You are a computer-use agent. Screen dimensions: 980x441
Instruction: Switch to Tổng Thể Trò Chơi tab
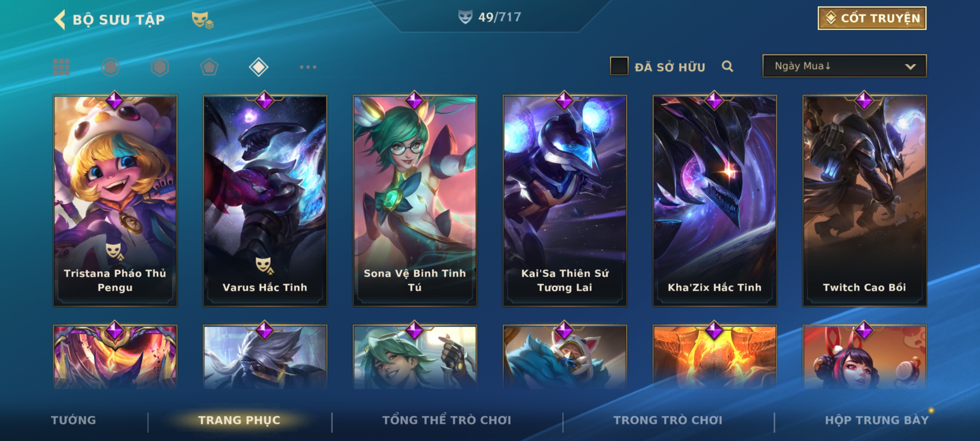point(447,420)
